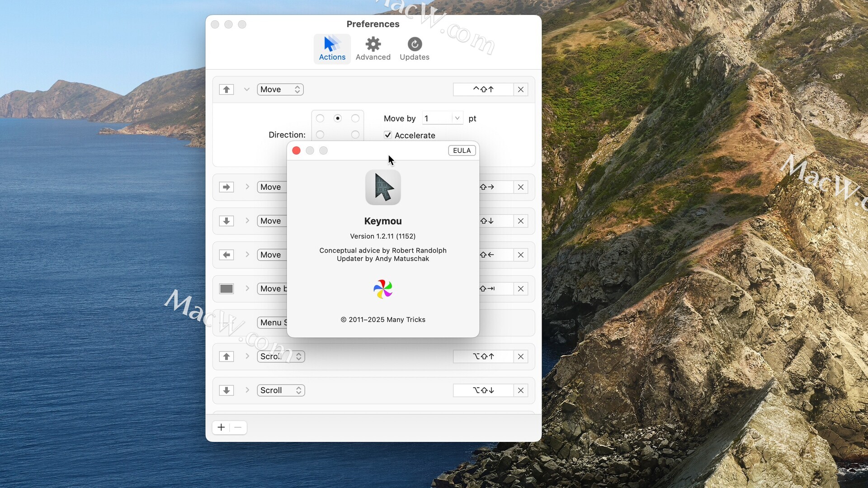The height and width of the screenshot is (488, 868).
Task: Select the right direction radio button
Action: point(355,135)
